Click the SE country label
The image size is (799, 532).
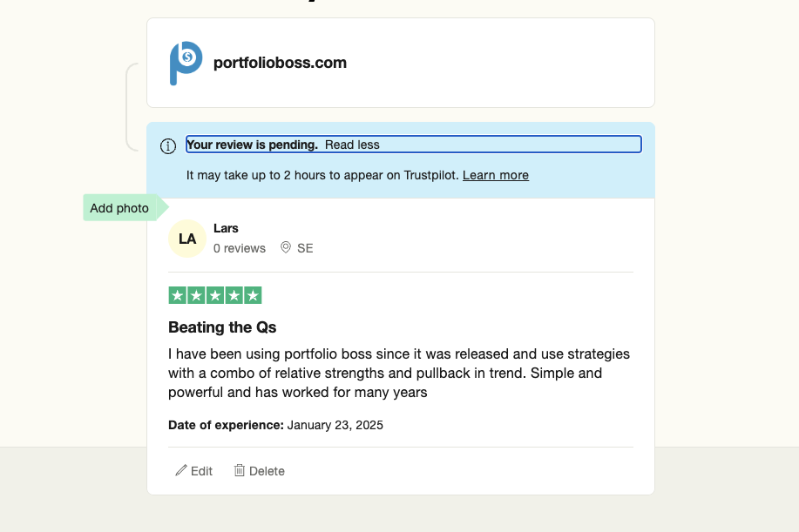click(x=305, y=248)
